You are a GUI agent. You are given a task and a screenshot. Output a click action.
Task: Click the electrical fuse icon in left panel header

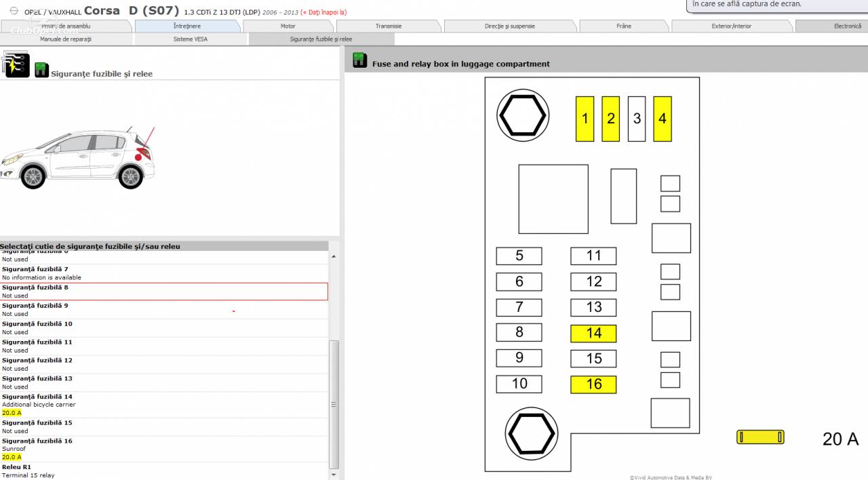pos(15,64)
